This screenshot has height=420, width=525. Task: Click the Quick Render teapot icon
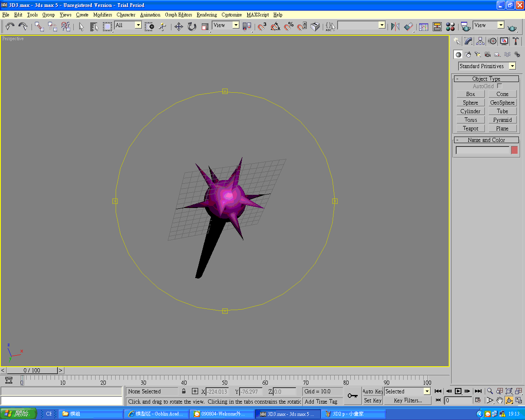pos(512,27)
